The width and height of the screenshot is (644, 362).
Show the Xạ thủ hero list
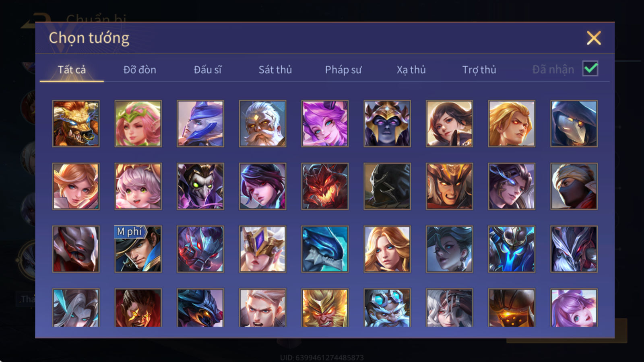point(411,70)
